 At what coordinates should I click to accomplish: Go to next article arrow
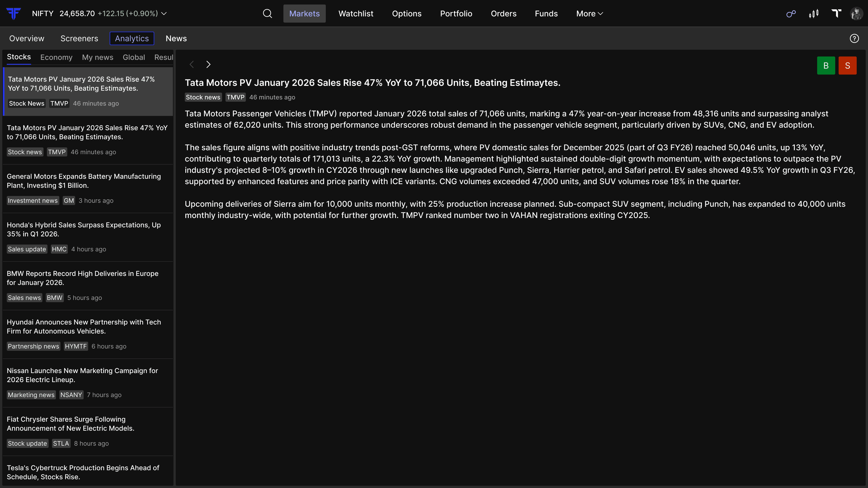(208, 64)
